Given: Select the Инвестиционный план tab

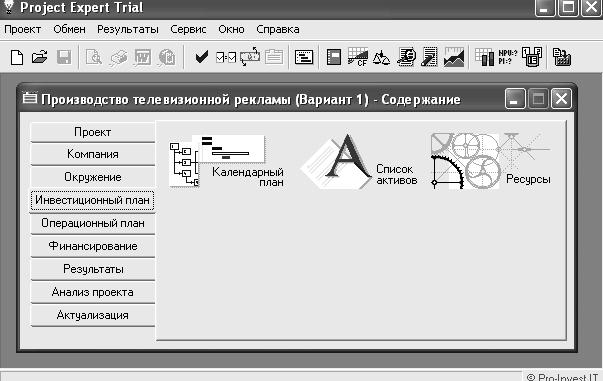Looking at the screenshot, I should pyautogui.click(x=92, y=200).
